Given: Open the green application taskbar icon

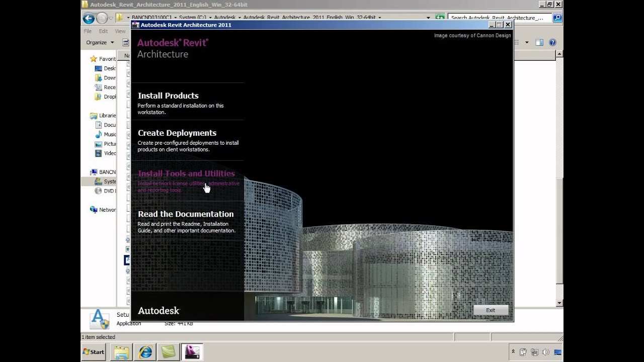Looking at the screenshot, I should tap(168, 352).
